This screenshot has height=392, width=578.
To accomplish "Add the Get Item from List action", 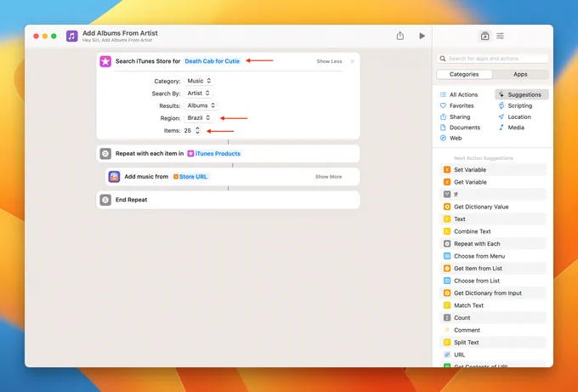I will click(493, 269).
